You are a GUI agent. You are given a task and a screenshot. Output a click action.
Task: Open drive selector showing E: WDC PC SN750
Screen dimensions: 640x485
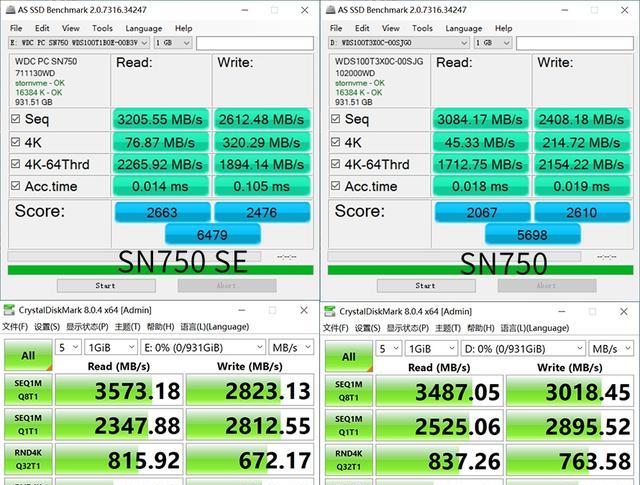(x=79, y=42)
